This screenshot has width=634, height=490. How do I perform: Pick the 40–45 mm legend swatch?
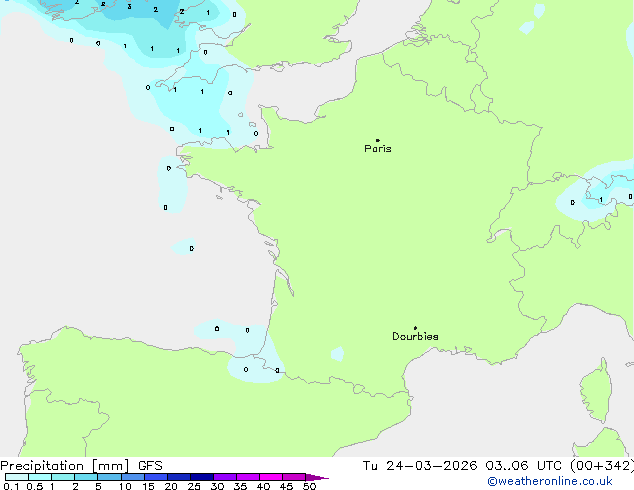(271, 477)
